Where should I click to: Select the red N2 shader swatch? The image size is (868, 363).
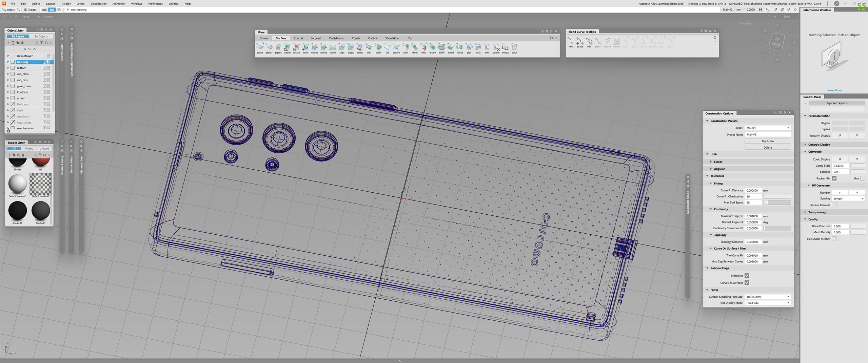click(41, 162)
